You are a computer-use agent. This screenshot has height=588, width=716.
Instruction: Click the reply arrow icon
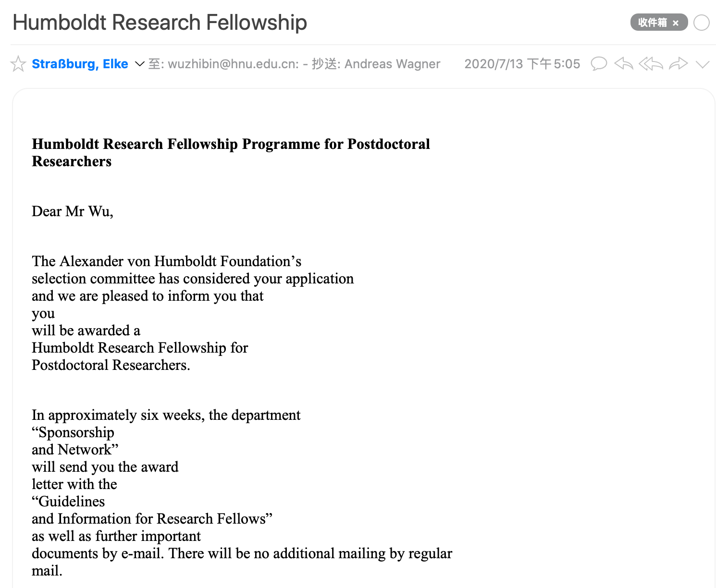coord(624,64)
